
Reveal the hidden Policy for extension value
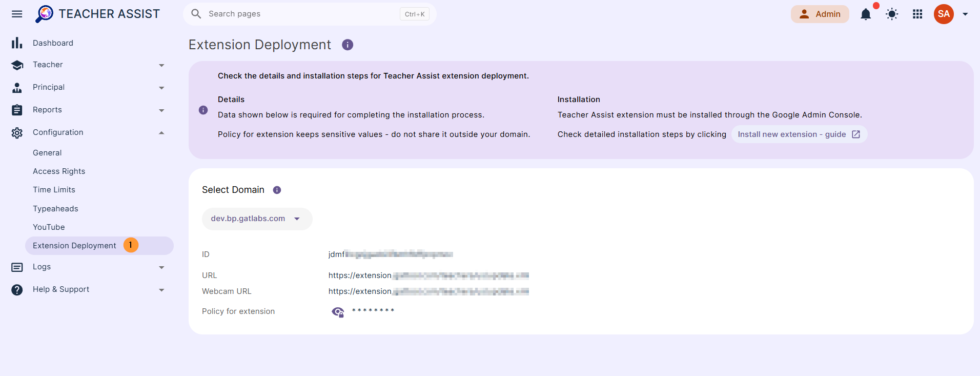(338, 311)
